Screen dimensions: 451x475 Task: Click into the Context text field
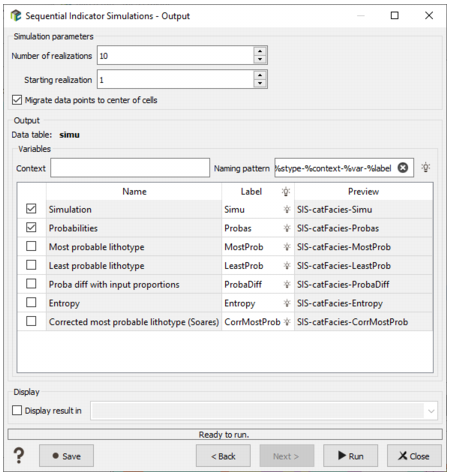130,168
